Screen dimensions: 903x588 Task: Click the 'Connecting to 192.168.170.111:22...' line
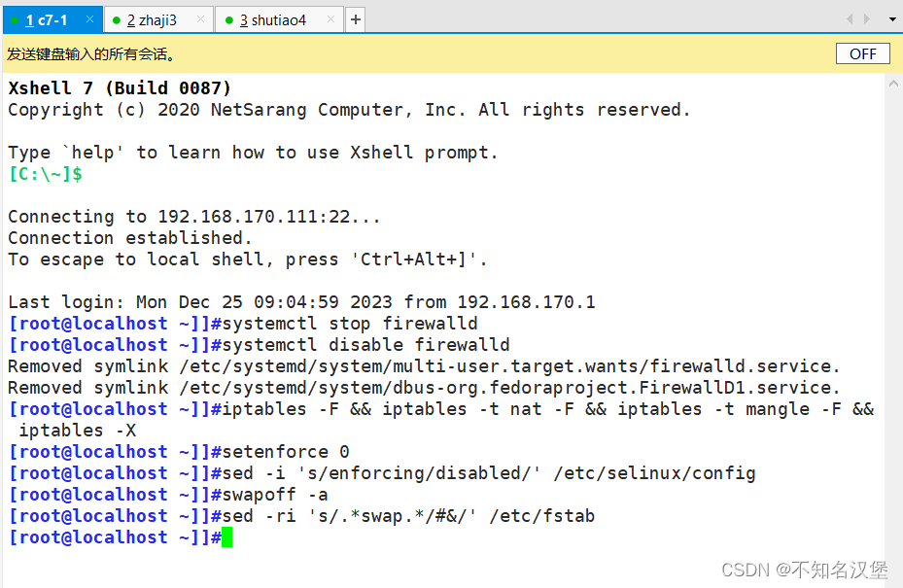194,217
